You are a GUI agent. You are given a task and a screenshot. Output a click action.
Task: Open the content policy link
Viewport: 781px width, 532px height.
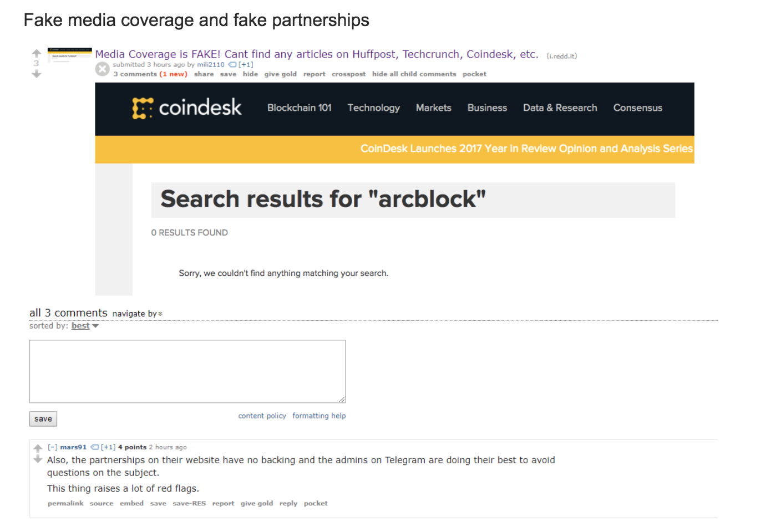click(262, 416)
